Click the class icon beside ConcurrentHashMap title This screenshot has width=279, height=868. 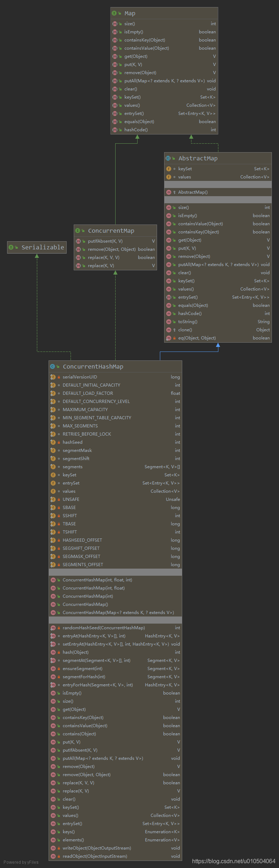click(x=52, y=366)
